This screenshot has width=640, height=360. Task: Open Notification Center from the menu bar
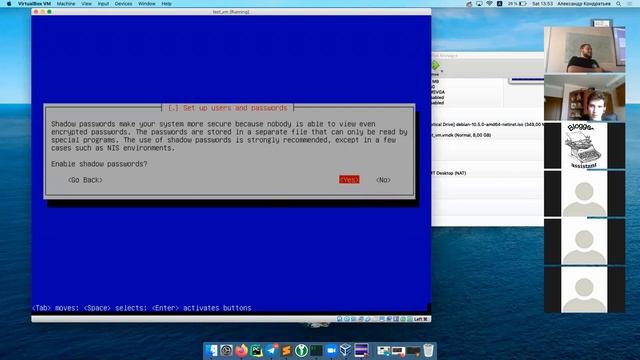tap(631, 4)
